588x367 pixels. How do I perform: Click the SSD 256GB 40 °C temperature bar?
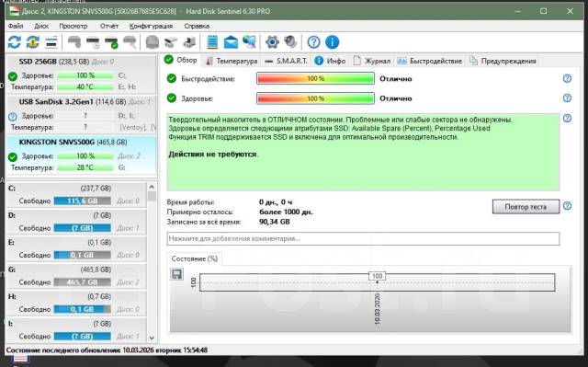click(x=85, y=86)
